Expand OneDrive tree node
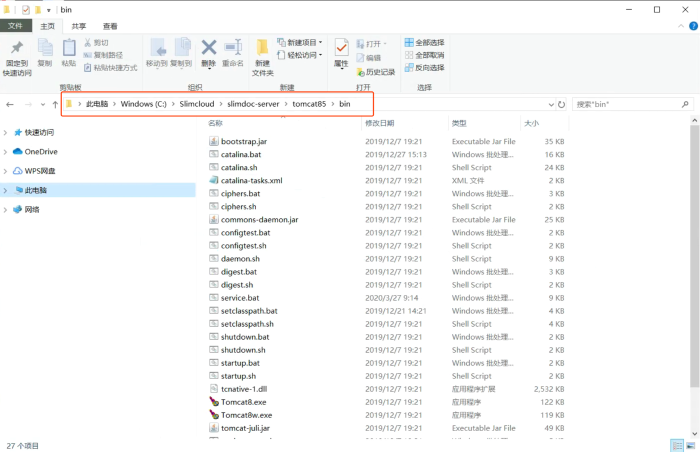This screenshot has height=452, width=700. pyautogui.click(x=5, y=152)
